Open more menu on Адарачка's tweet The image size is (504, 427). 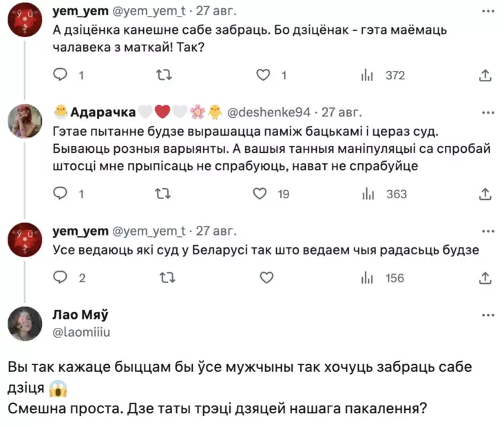(x=488, y=112)
